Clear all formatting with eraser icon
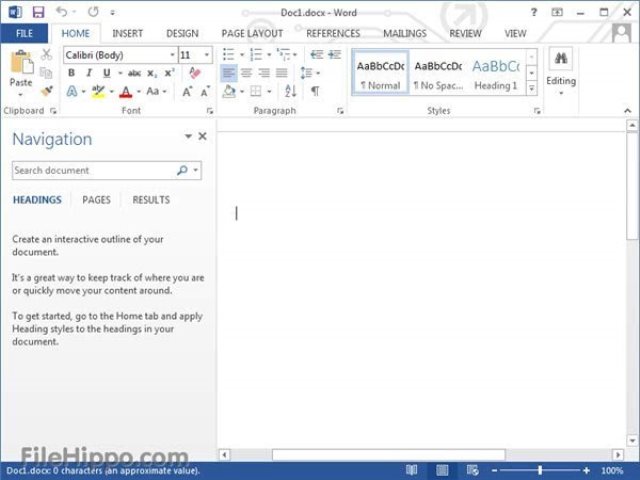This screenshot has height=480, width=640. (x=195, y=73)
